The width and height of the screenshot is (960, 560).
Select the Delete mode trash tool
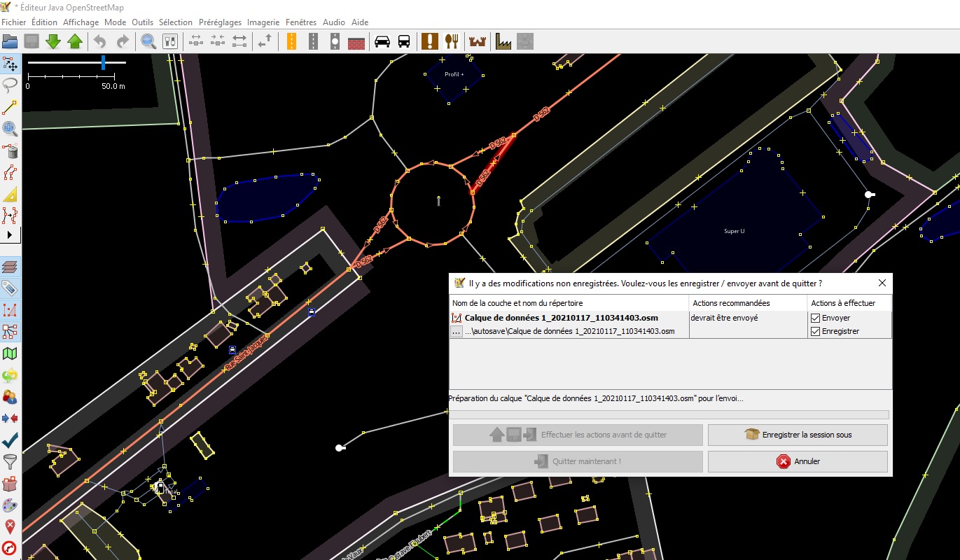(10, 150)
